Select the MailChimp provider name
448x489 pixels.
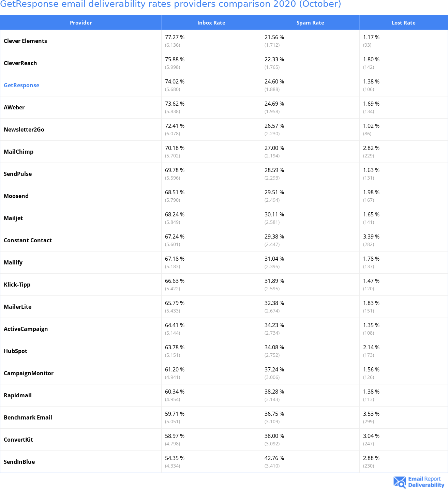(18, 152)
